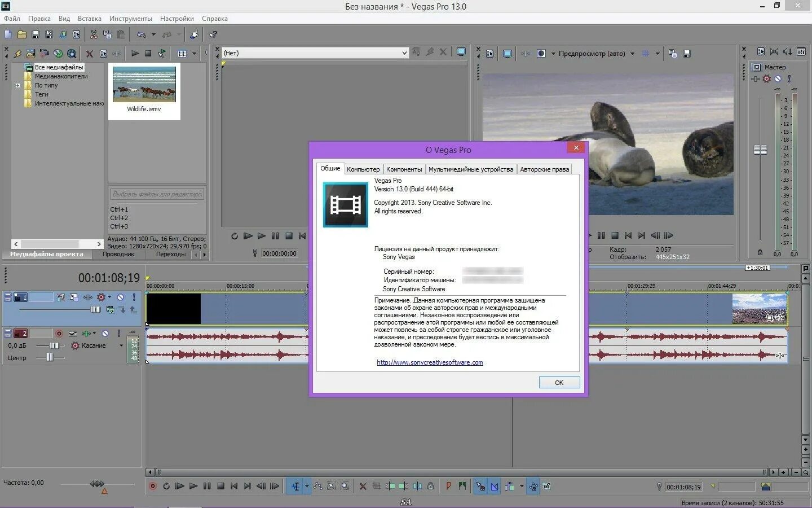
Task: Click OK in the About Vegas Pro dialog
Action: pos(559,382)
